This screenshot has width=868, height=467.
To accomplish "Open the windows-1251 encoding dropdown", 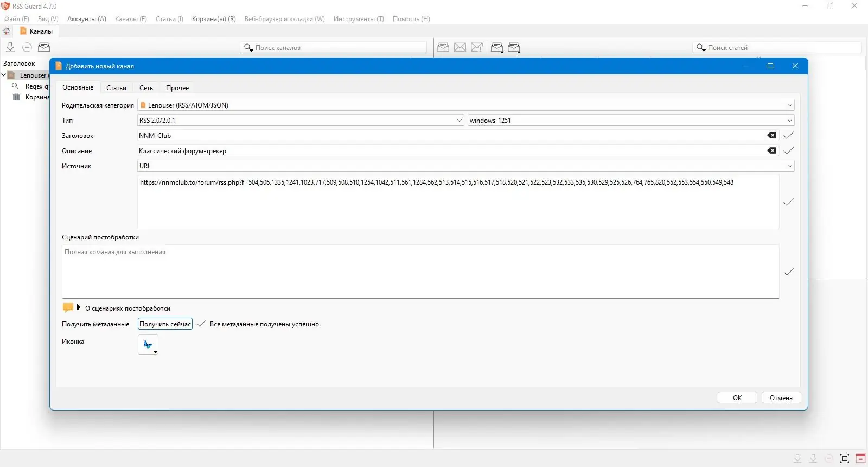I will click(x=631, y=120).
